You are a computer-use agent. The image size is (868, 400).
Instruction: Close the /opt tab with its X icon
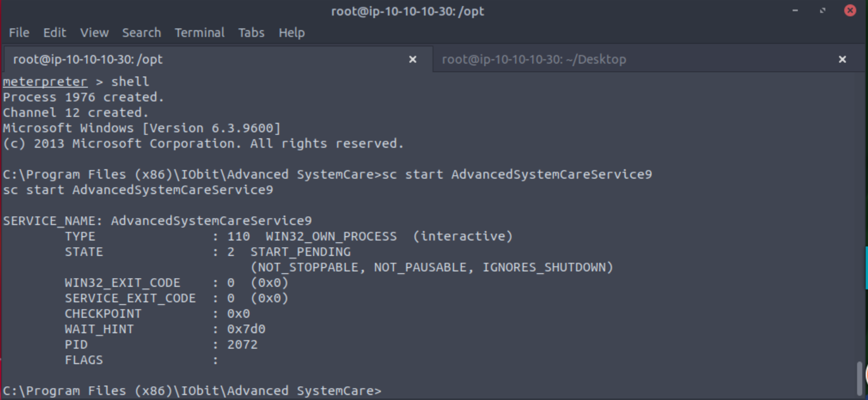click(413, 60)
